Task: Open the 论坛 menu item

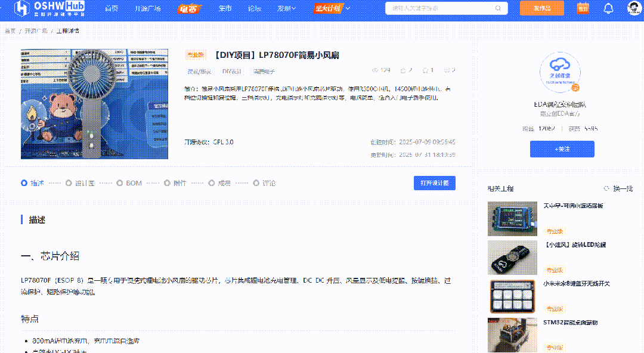Action: pos(255,8)
